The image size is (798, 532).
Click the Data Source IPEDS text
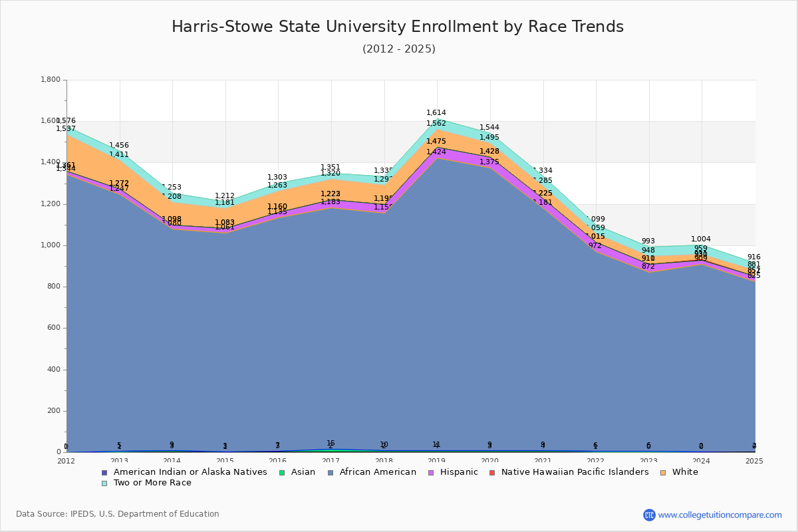click(x=118, y=514)
